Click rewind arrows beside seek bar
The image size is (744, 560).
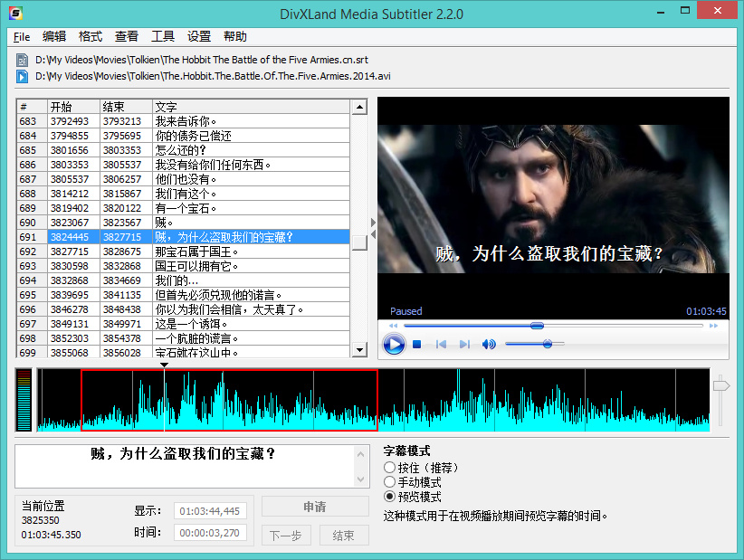pos(394,326)
